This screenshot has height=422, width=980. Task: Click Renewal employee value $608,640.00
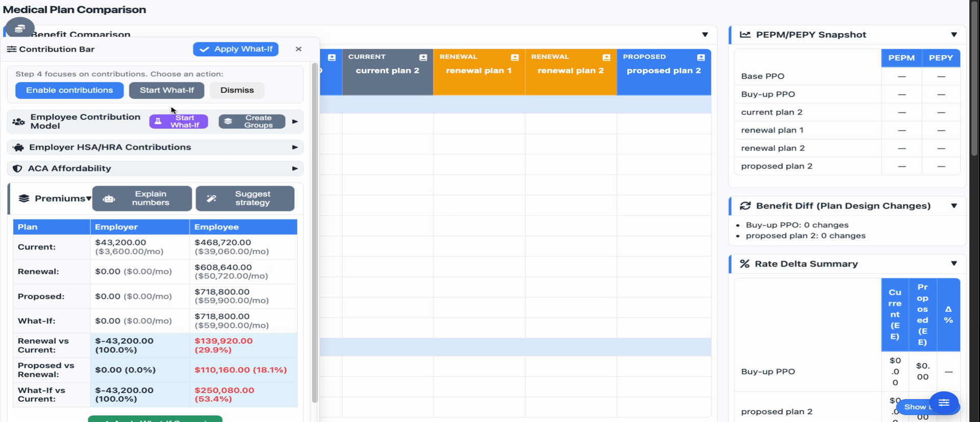tap(223, 267)
